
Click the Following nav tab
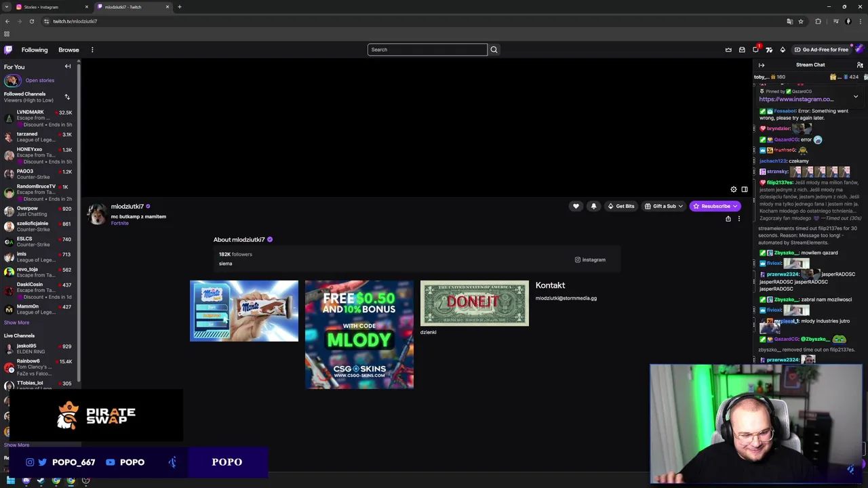click(x=35, y=49)
